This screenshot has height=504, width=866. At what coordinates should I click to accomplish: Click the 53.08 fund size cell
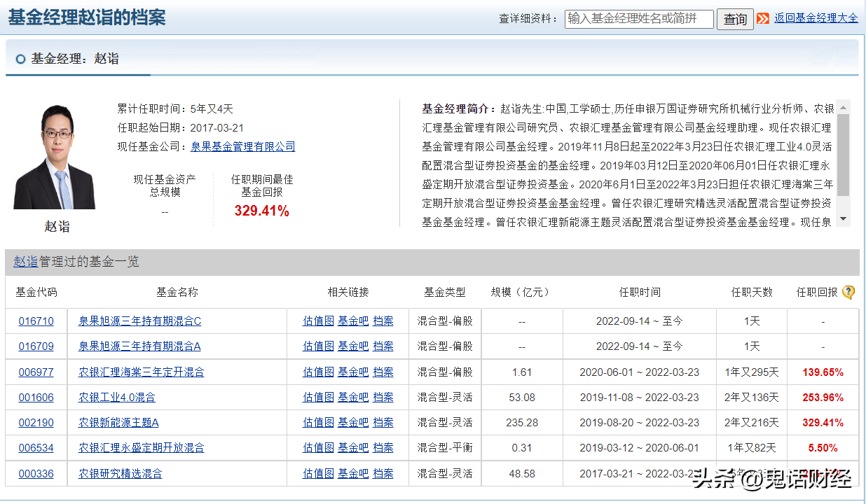click(522, 398)
